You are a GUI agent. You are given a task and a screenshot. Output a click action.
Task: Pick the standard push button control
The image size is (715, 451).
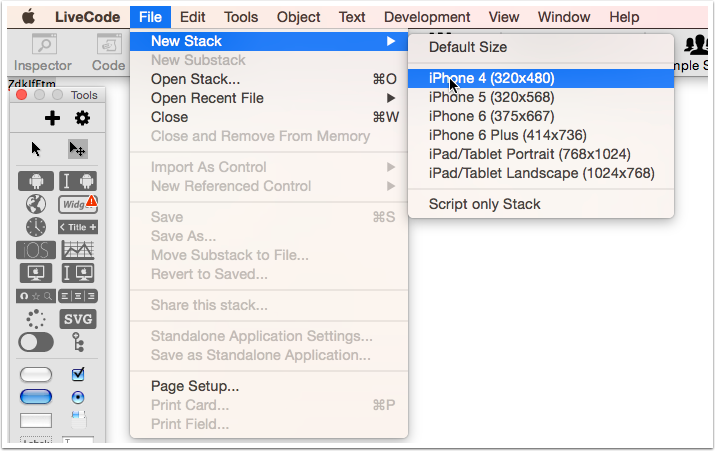coord(36,374)
